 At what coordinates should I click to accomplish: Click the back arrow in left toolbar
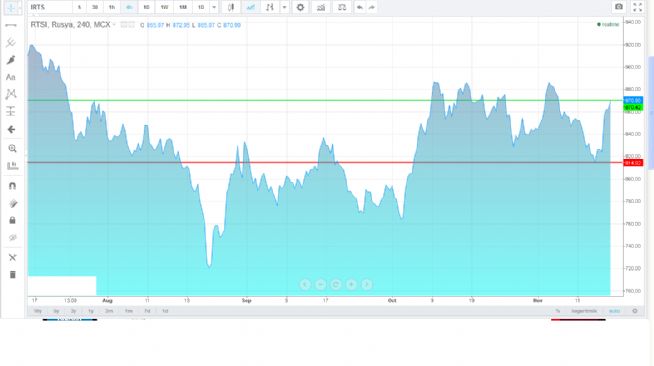(11, 130)
